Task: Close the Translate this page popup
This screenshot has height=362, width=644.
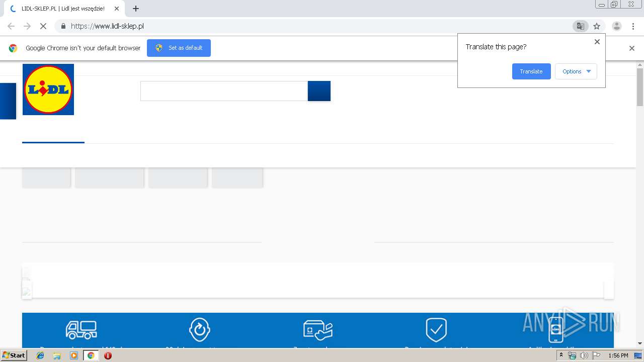Action: (597, 42)
